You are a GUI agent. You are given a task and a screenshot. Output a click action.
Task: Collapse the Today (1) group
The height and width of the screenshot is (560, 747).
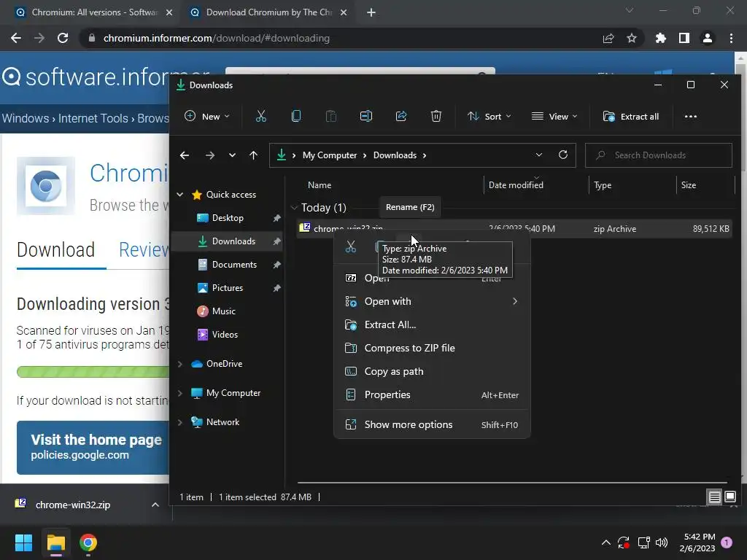(x=294, y=208)
